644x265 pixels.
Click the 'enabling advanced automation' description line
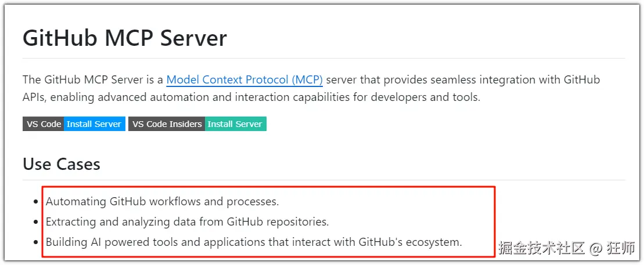click(251, 97)
